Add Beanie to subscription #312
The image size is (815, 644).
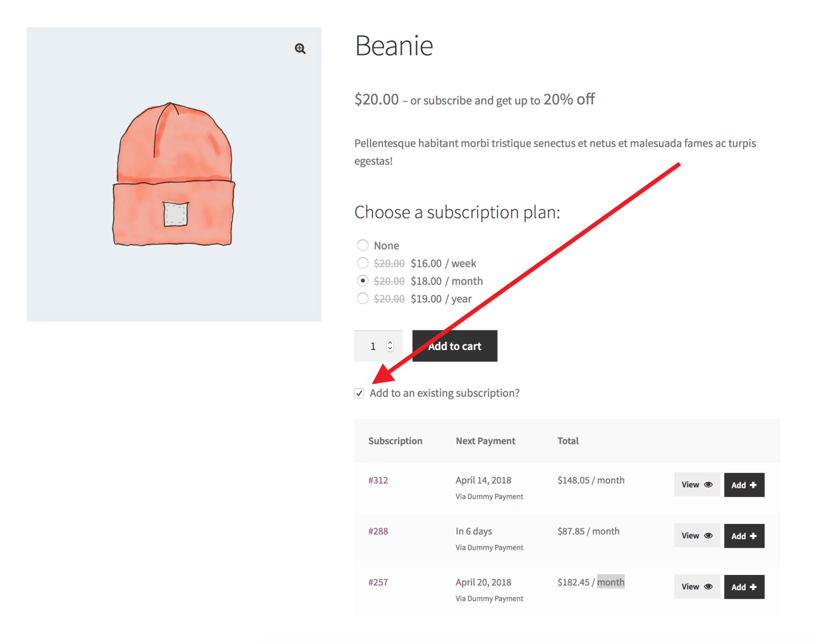744,485
